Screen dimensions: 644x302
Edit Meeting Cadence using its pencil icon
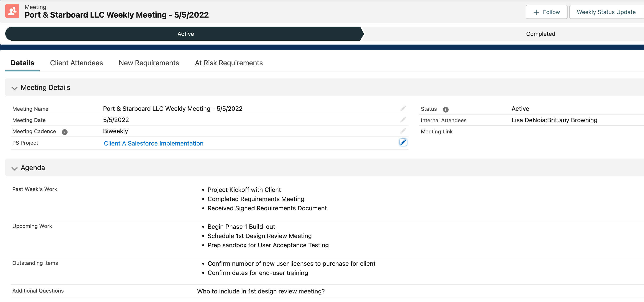click(x=403, y=131)
